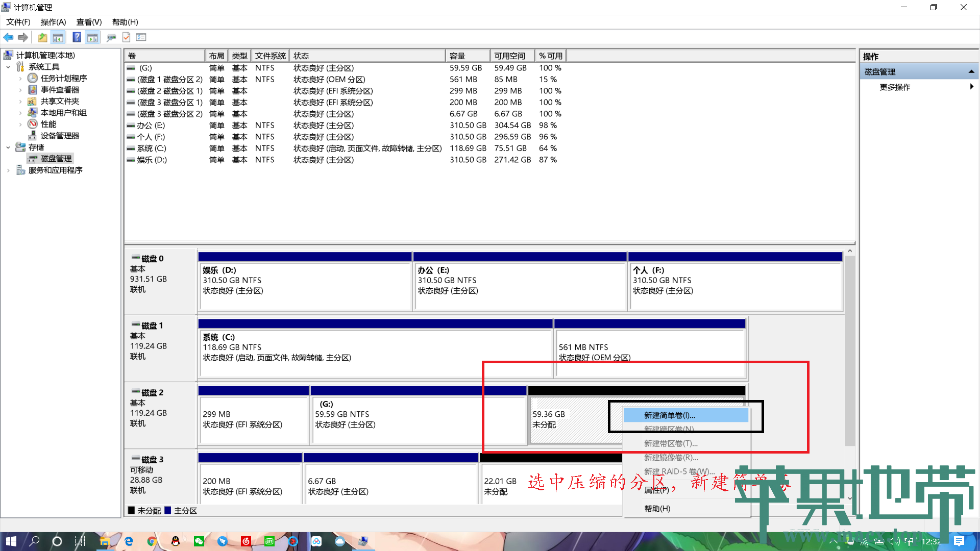Click 更多操作 in the actions pane
Viewport: 980px width, 551px height.
[x=895, y=87]
